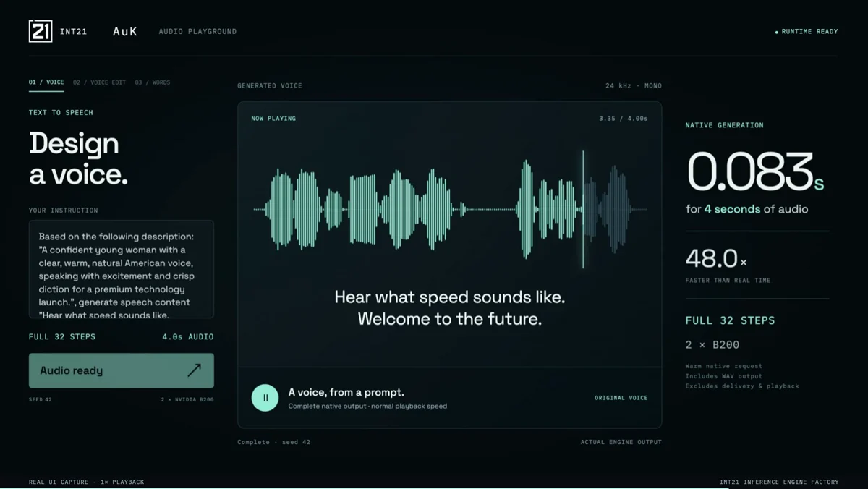The width and height of the screenshot is (868, 489).
Task: Click the RUNTIME READY status indicator
Action: (x=807, y=31)
